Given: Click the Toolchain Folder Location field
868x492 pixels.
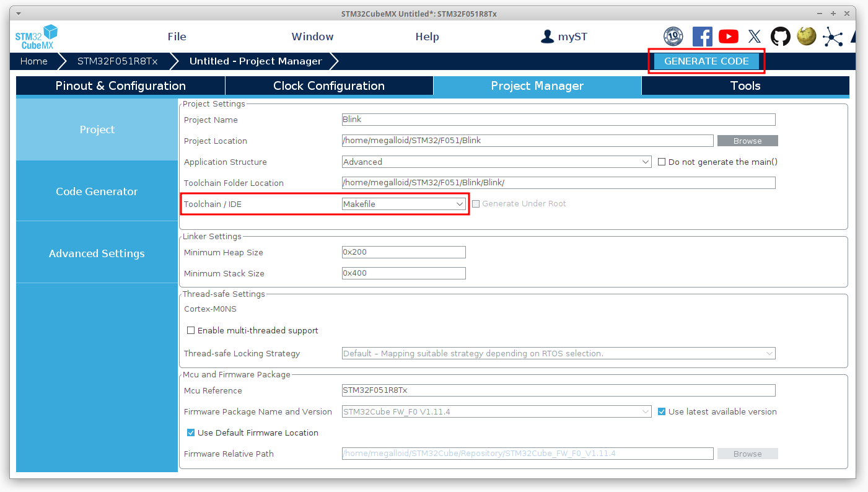Looking at the screenshot, I should (x=559, y=183).
